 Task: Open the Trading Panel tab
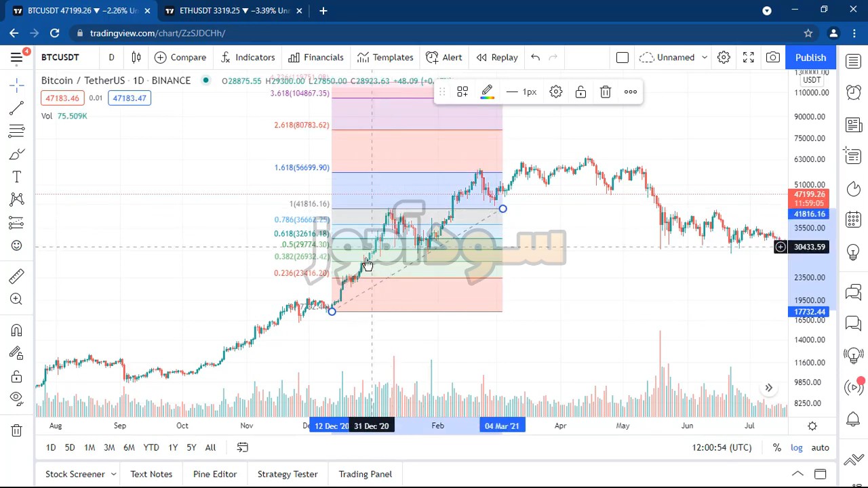(x=365, y=474)
